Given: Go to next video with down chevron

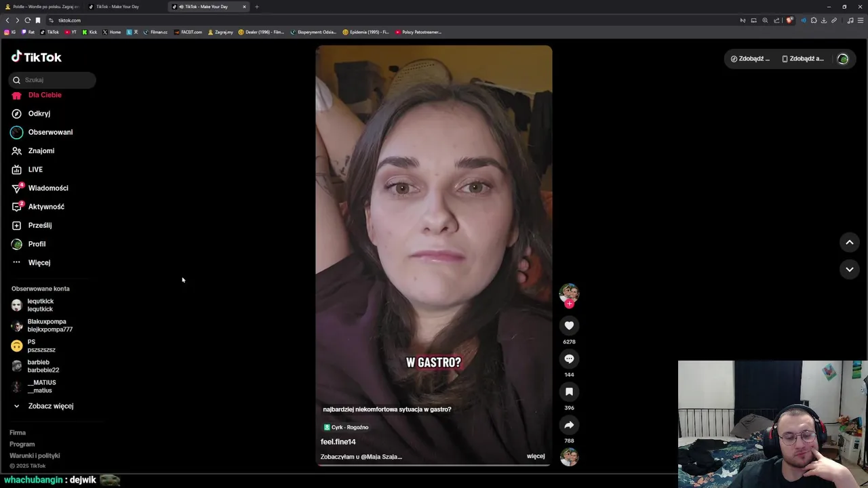Looking at the screenshot, I should pos(849,270).
